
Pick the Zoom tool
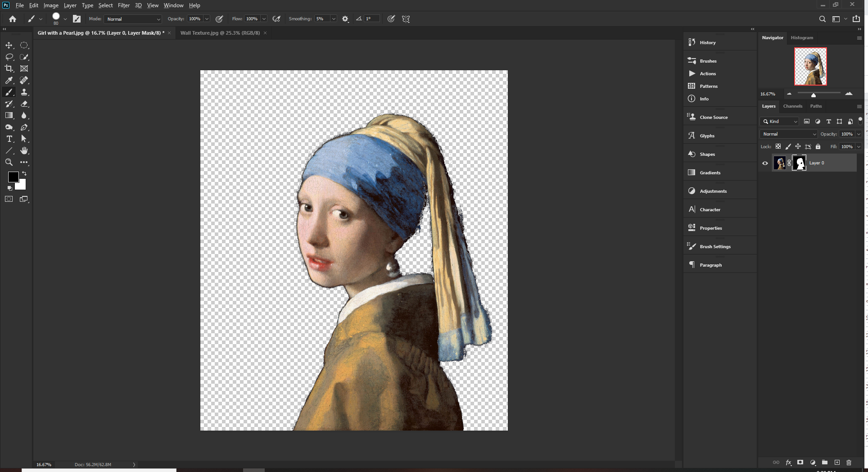click(x=9, y=162)
